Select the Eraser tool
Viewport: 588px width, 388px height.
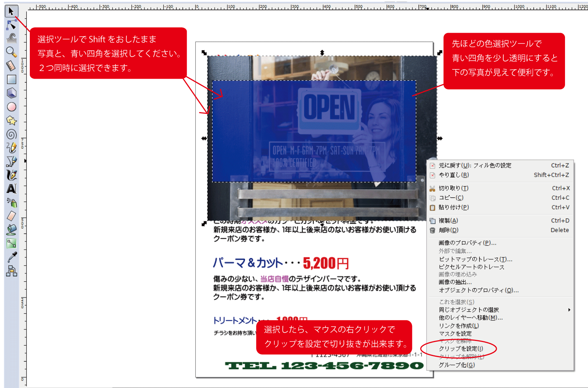pos(11,216)
